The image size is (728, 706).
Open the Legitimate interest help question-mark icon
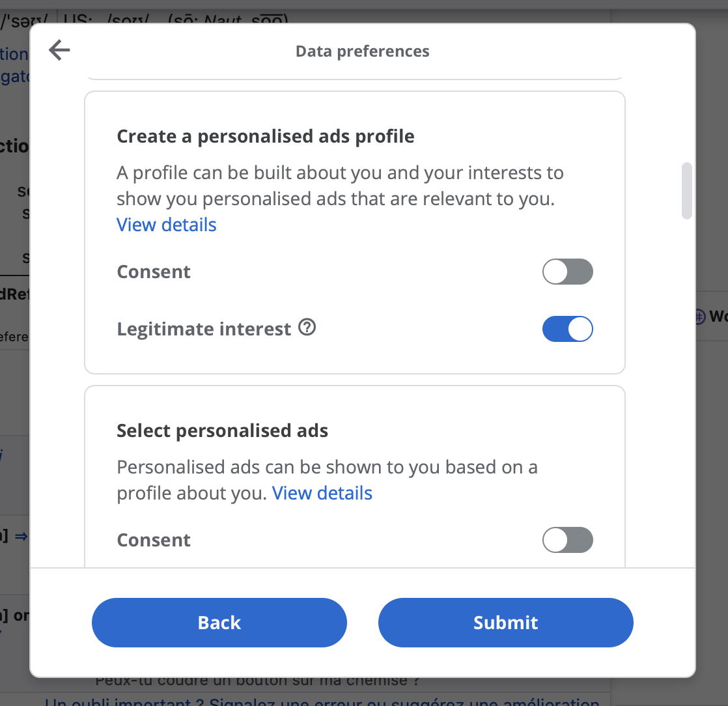pyautogui.click(x=307, y=328)
